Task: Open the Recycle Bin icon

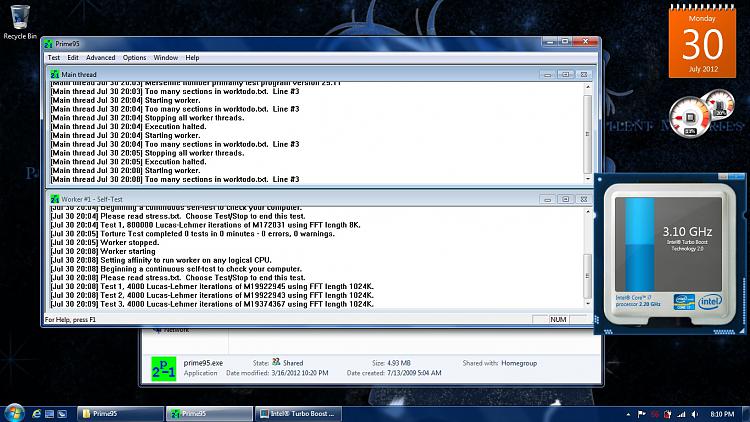Action: (x=20, y=22)
